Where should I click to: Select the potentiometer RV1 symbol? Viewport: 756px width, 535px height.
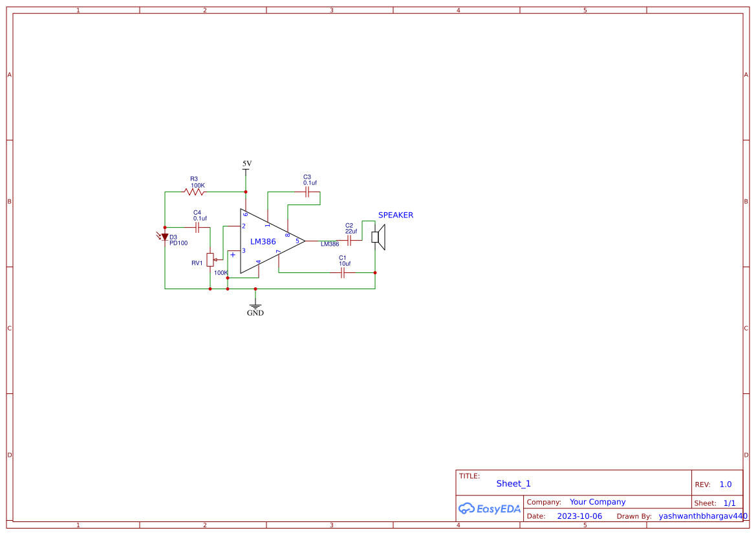[x=210, y=260]
